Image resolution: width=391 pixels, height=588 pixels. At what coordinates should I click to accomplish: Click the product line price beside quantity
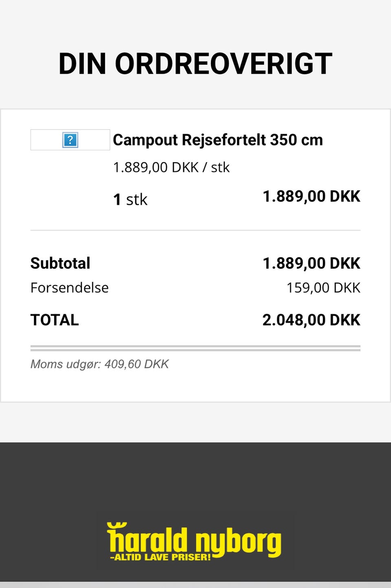[311, 196]
